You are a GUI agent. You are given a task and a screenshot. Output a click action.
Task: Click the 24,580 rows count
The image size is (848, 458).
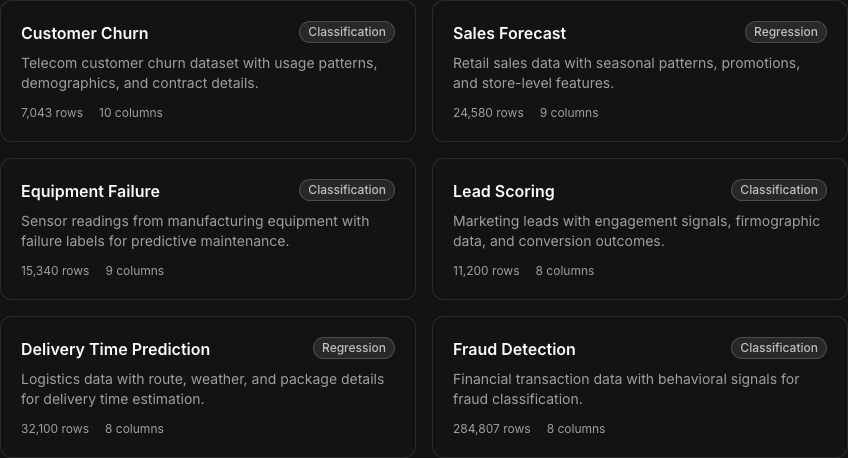(488, 113)
